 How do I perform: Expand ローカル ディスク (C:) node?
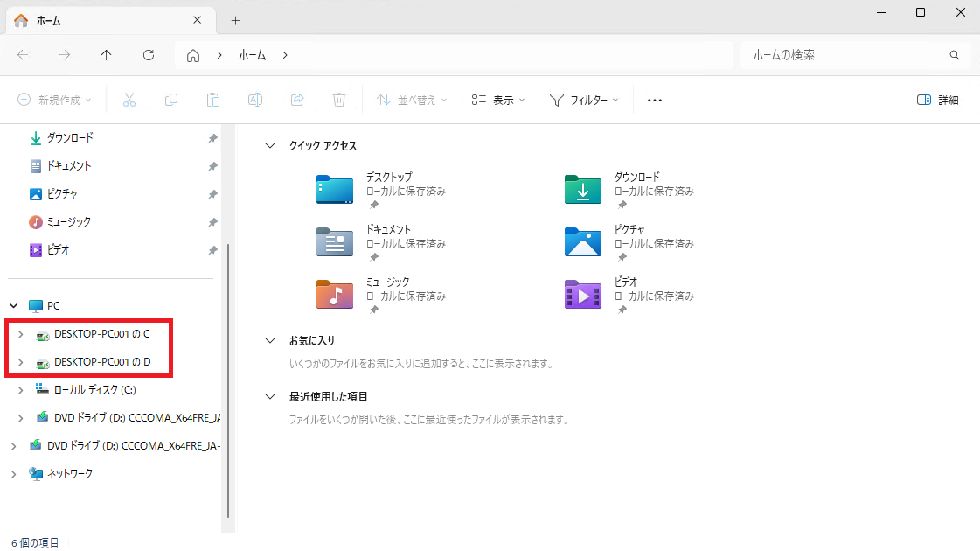(x=21, y=390)
